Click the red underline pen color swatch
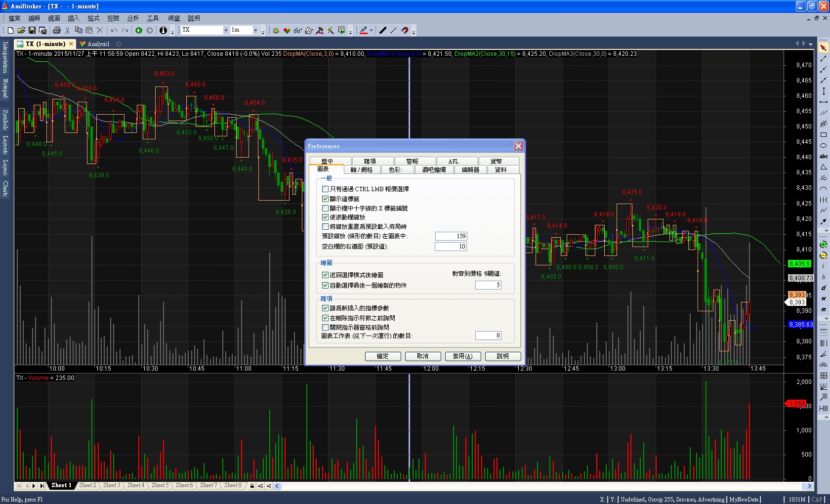The image size is (830, 504). pyautogui.click(x=364, y=31)
